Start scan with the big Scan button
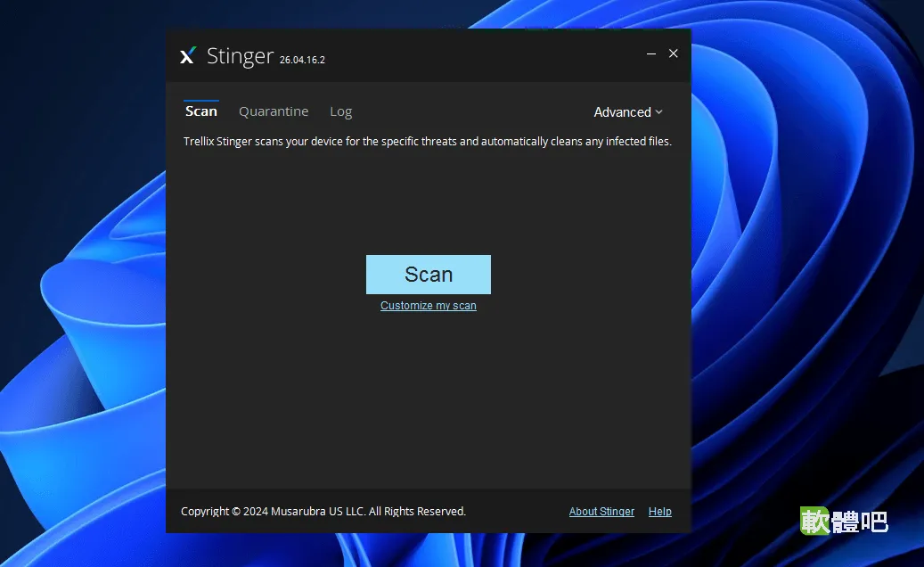Screen dimensions: 924x567 (x=429, y=275)
